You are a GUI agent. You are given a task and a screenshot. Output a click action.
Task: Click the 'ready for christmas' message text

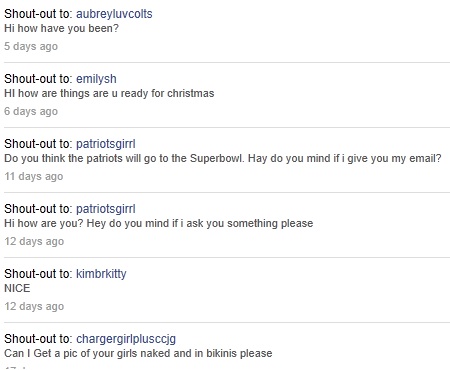(x=109, y=93)
